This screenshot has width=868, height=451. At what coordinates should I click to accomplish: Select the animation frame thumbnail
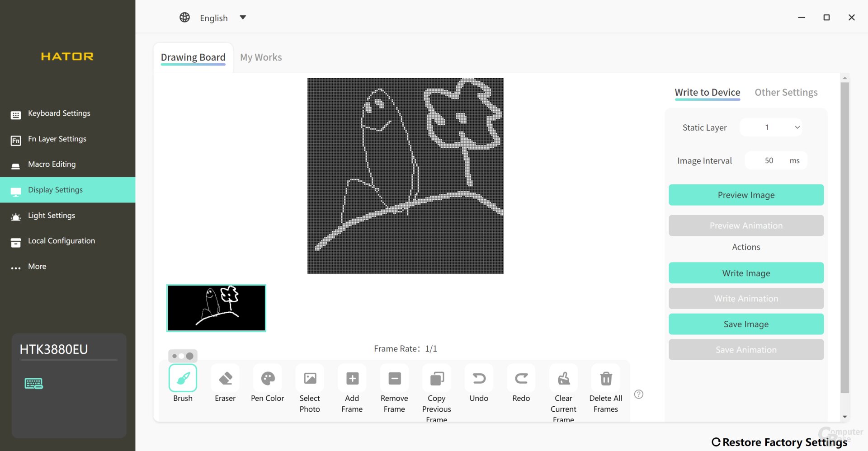[216, 308]
